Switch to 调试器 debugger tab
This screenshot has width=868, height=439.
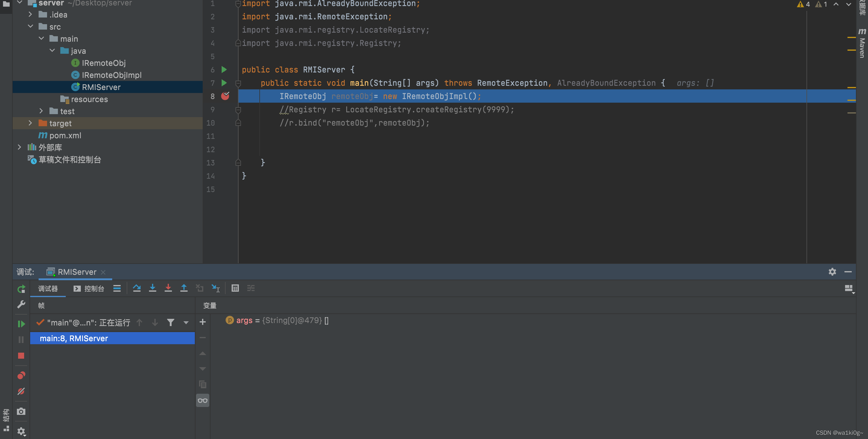pos(48,289)
